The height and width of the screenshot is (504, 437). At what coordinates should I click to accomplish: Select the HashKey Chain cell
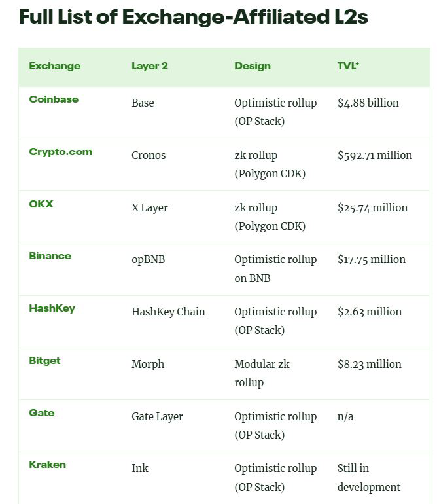tap(168, 312)
